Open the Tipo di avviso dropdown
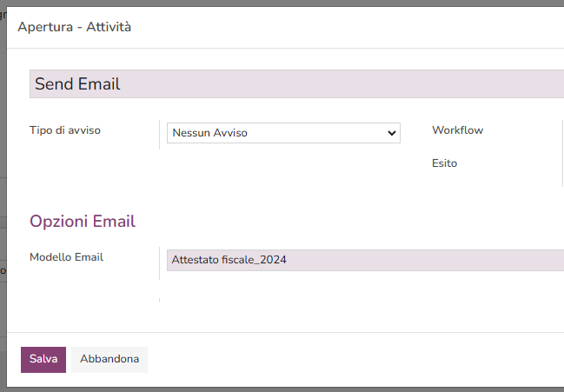564x392 pixels. [x=282, y=133]
